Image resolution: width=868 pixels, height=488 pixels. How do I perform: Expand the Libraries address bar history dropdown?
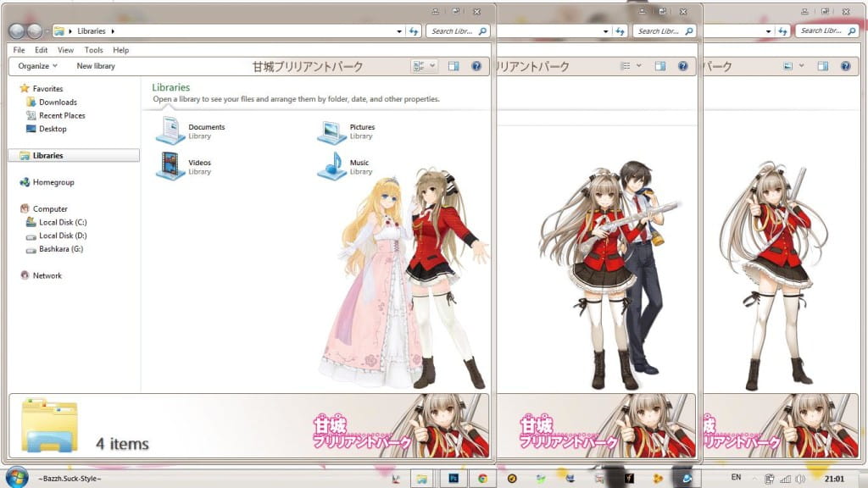pos(399,31)
